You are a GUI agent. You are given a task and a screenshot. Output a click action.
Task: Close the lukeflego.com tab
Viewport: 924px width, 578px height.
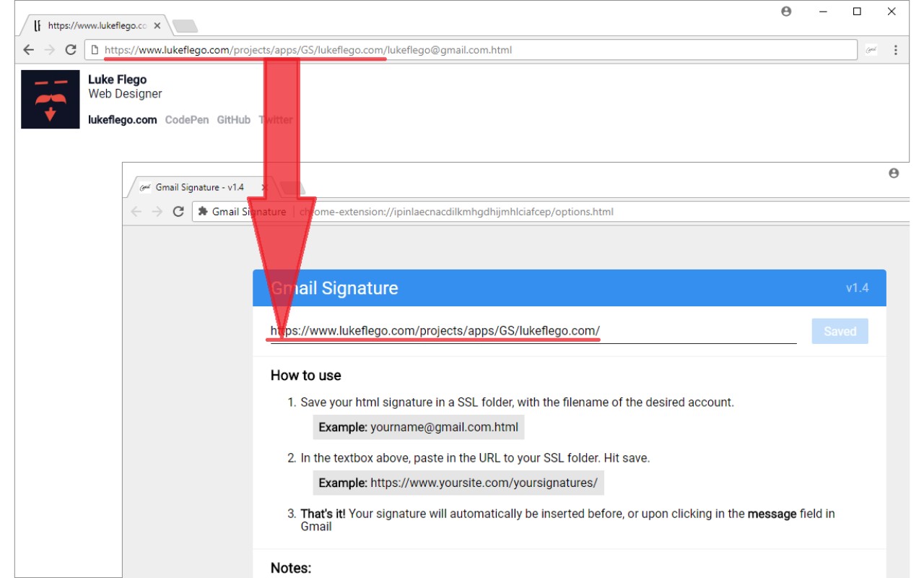pos(157,25)
